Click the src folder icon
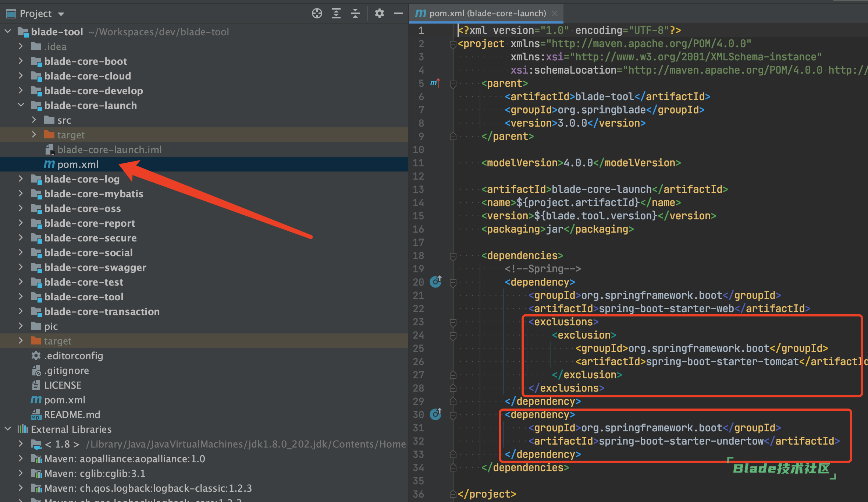Image resolution: width=868 pixels, height=502 pixels. click(49, 120)
